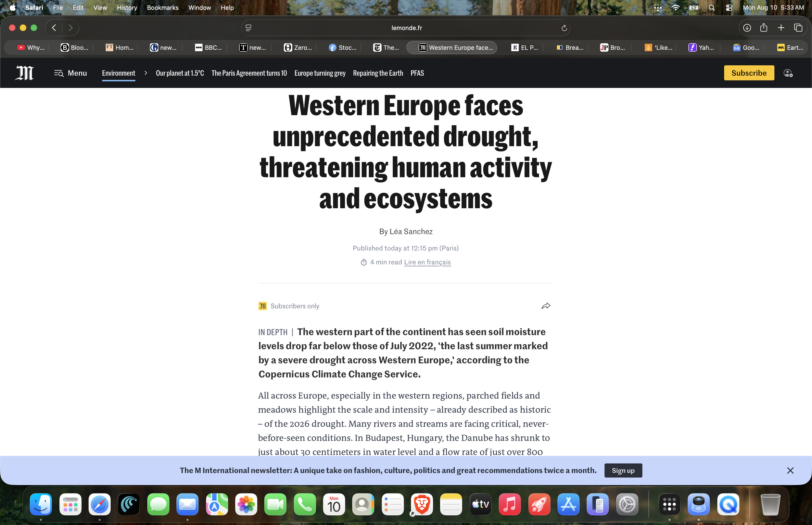This screenshot has width=812, height=525.
Task: Switch to the Yah... tab
Action: point(701,48)
